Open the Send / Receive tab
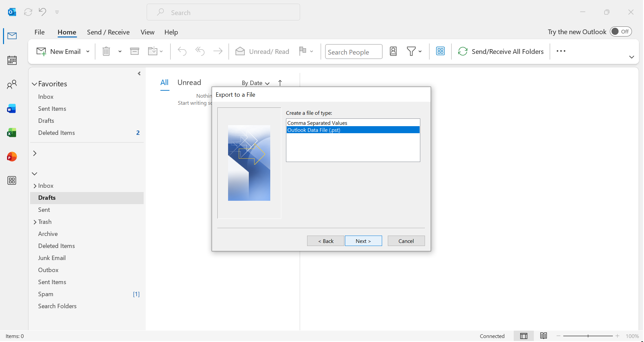Image resolution: width=644 pixels, height=342 pixels. click(x=108, y=32)
